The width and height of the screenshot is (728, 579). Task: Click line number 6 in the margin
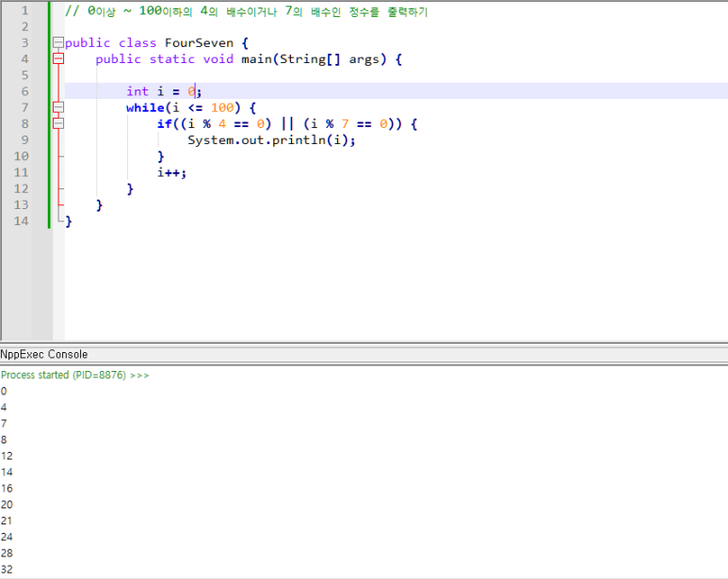click(24, 91)
